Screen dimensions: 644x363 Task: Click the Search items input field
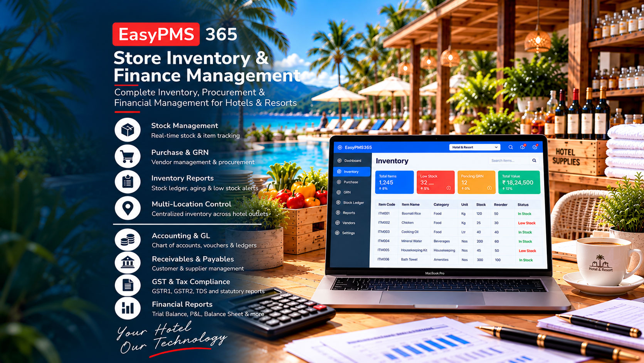pos(509,160)
